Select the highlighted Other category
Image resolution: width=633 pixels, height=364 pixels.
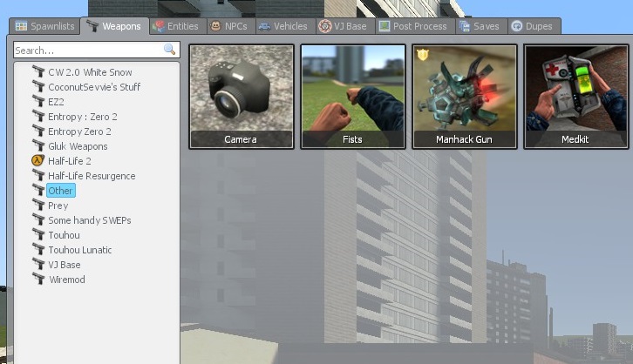pos(60,191)
